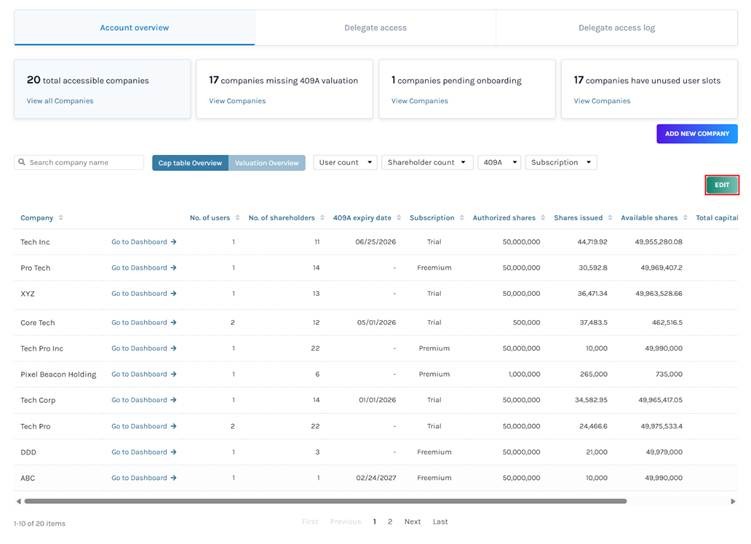Switch to Valuation Overview toggle
Viewport: 751px width, 544px height.
pyautogui.click(x=266, y=162)
